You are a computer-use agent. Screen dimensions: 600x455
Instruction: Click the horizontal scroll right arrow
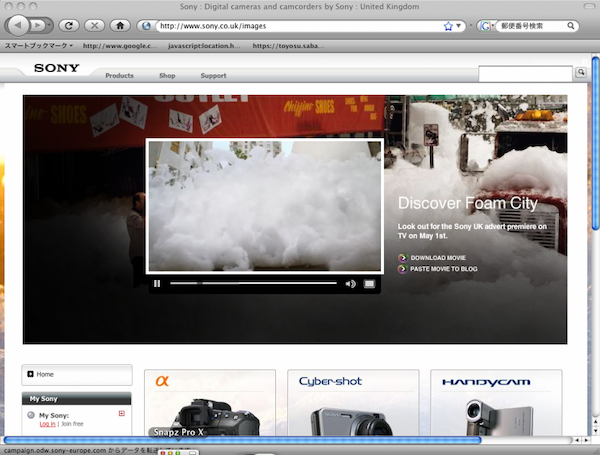[586, 440]
